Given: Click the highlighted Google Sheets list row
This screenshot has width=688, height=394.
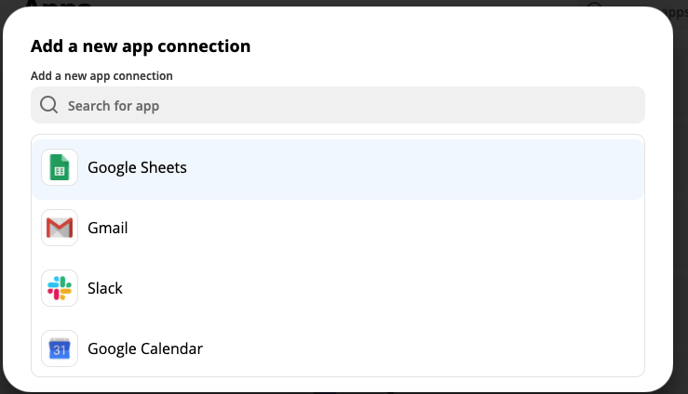Looking at the screenshot, I should tap(338, 169).
